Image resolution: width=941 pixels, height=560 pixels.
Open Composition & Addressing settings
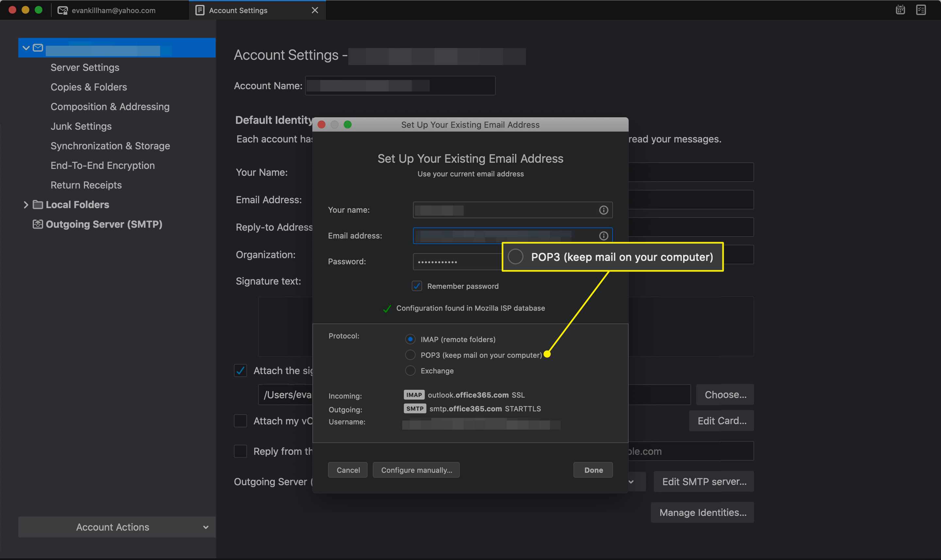tap(110, 107)
